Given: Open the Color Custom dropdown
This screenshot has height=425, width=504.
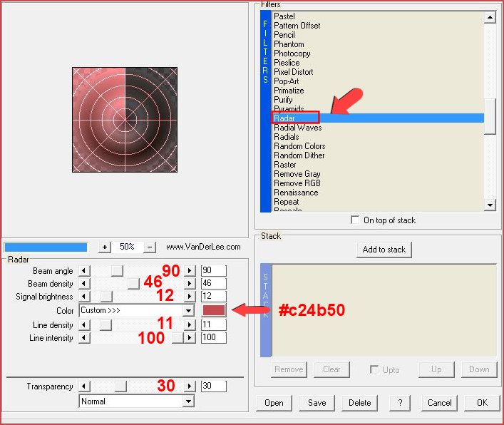Looking at the screenshot, I should [188, 311].
